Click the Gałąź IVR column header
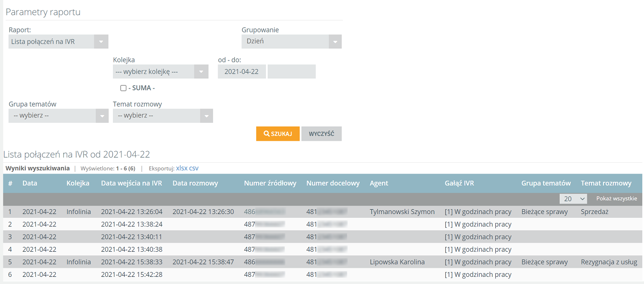Image resolution: width=644 pixels, height=284 pixels. tap(459, 183)
